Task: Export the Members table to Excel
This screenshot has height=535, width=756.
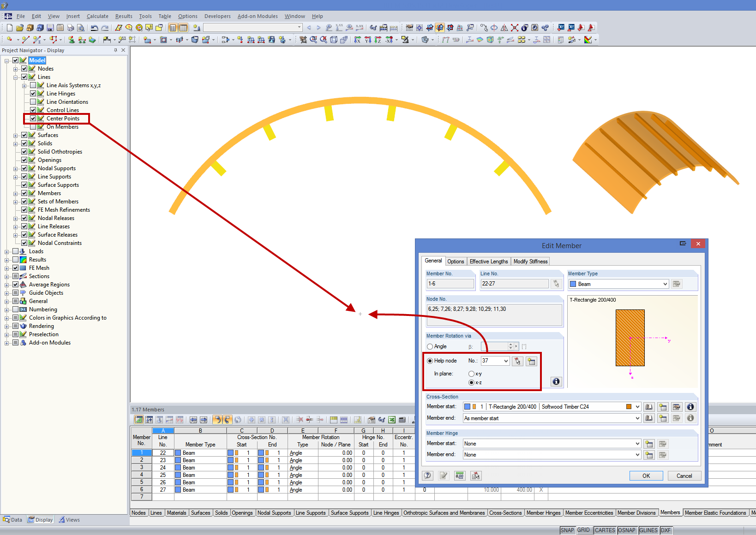Action: (391, 420)
